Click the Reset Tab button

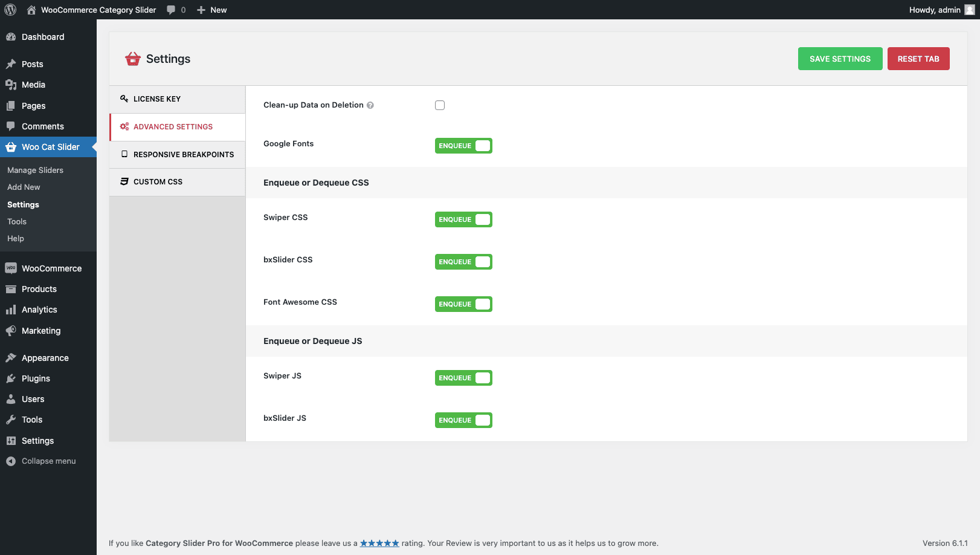pos(918,59)
